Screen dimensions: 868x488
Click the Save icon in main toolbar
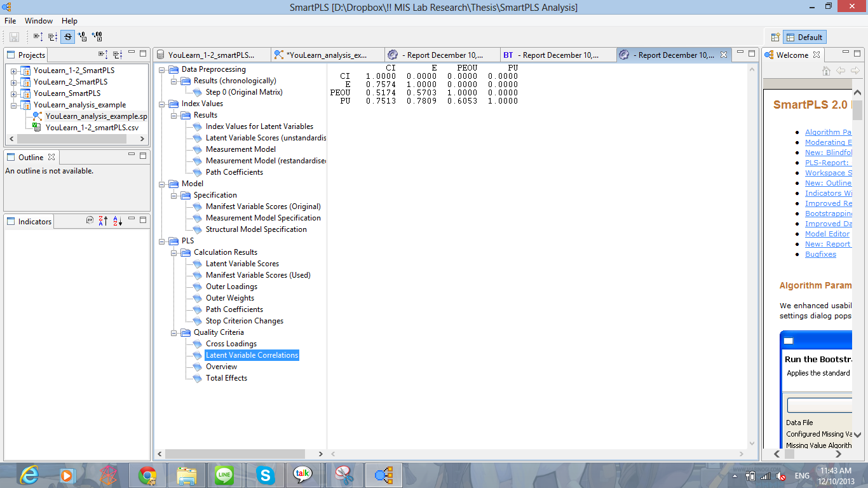pos(14,37)
